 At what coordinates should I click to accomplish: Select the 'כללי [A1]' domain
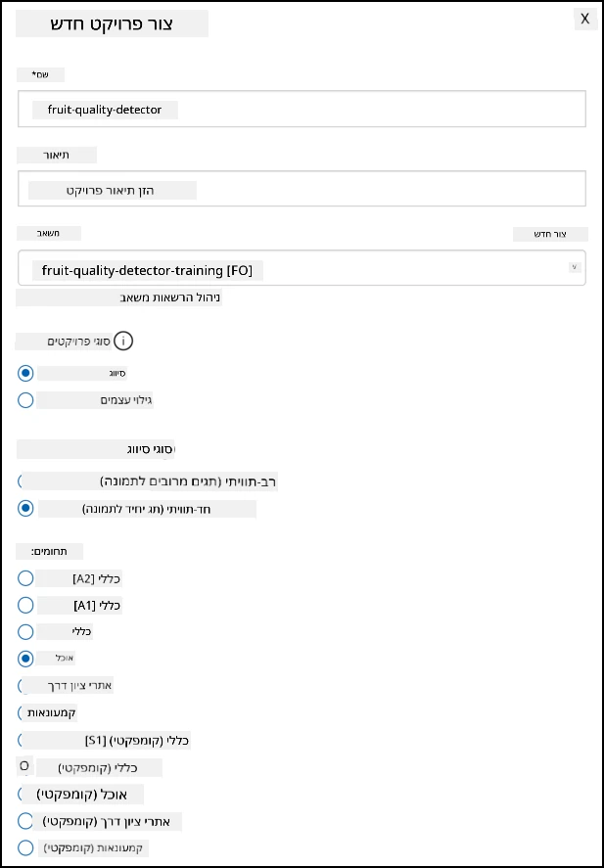pyautogui.click(x=25, y=605)
